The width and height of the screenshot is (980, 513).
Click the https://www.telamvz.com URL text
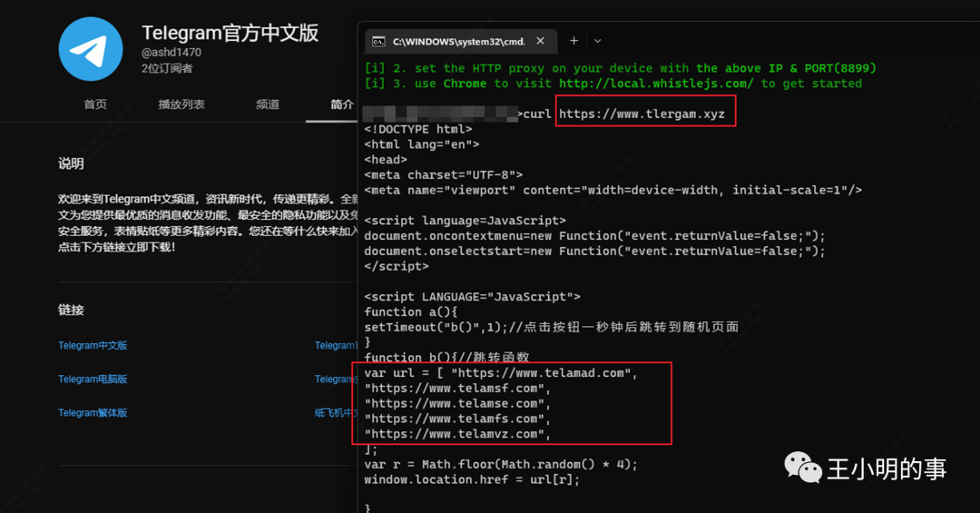(455, 434)
